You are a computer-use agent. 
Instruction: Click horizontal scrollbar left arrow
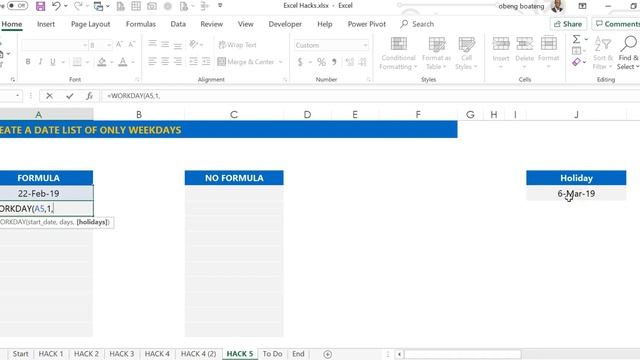400,354
